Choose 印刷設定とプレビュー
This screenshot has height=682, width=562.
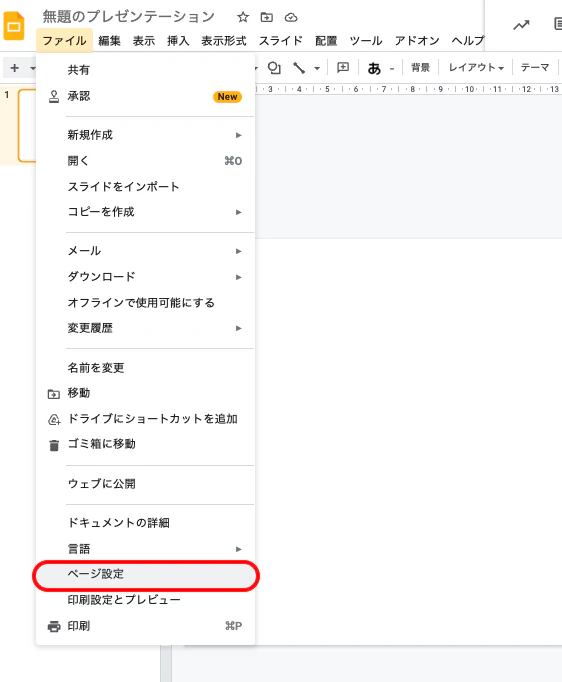click(145, 600)
